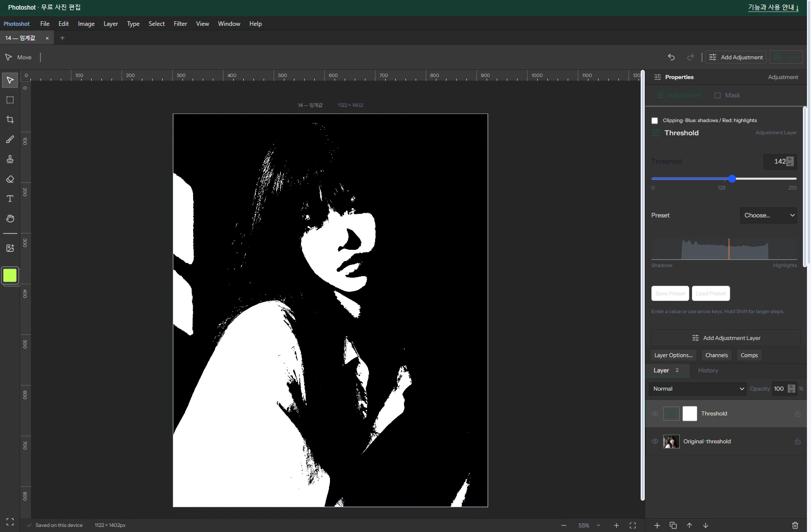Click the Add Adjustment Layer button
Screen dimensions: 811x532
[726, 338]
